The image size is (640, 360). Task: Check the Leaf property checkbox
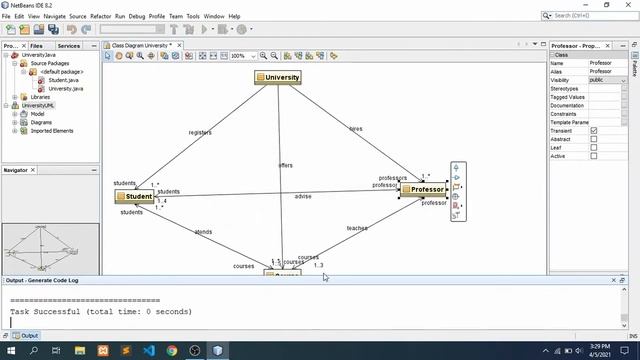(594, 147)
